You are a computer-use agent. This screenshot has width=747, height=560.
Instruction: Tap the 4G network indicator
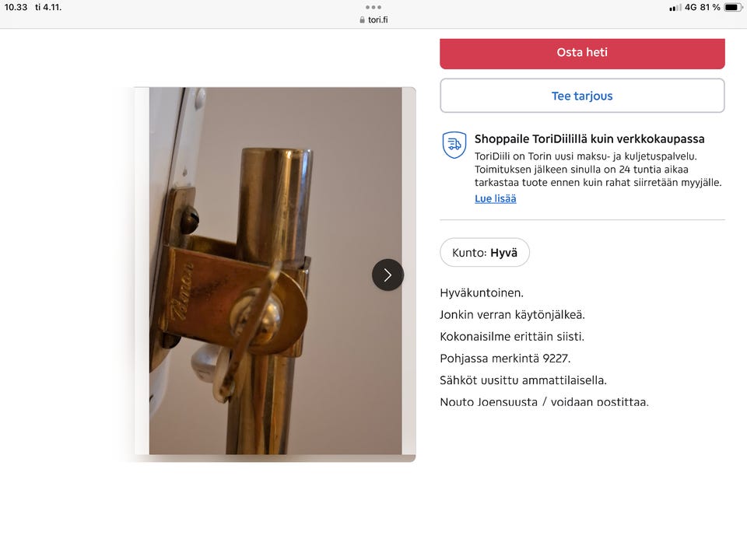[x=691, y=7]
